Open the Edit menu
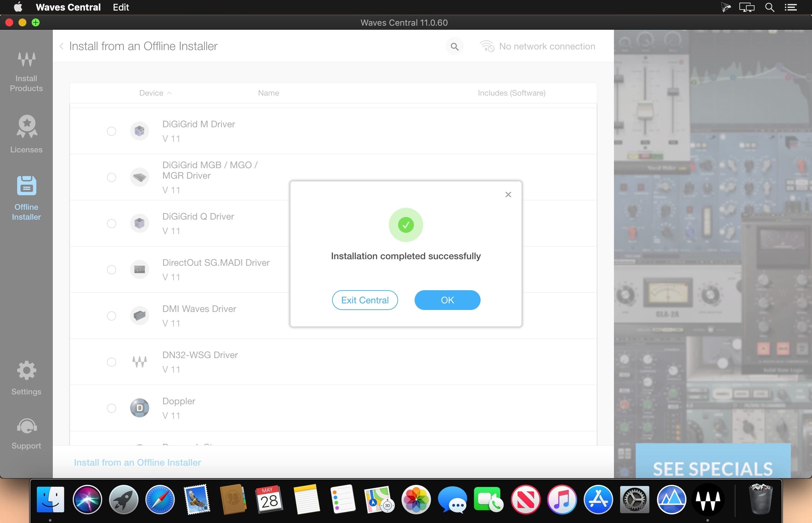Viewport: 812px width, 523px height. tap(121, 7)
